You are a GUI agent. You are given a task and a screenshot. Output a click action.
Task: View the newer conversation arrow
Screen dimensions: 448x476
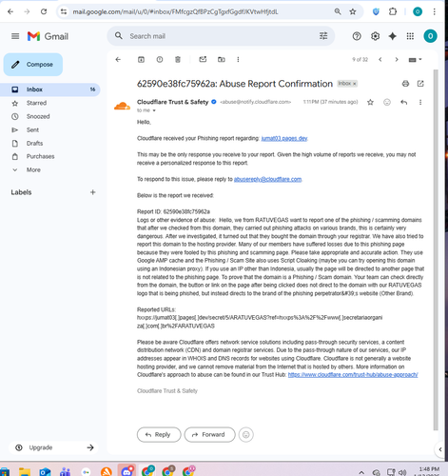click(380, 59)
